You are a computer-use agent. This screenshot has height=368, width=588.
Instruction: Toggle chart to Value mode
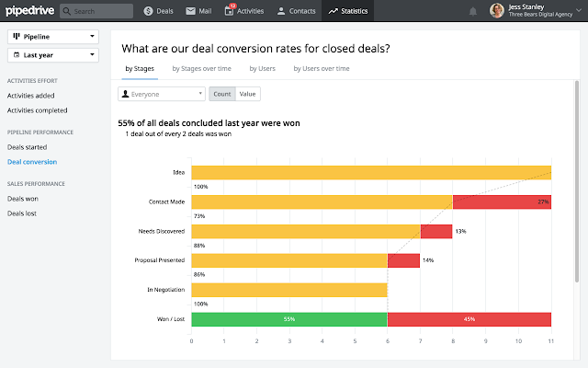[x=247, y=94]
